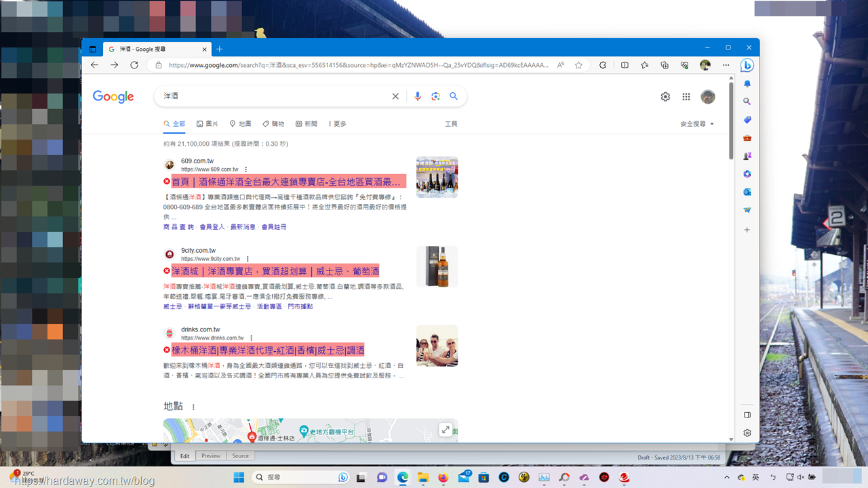Open Collections icon in Edge toolbar
The height and width of the screenshot is (488, 868).
[665, 65]
